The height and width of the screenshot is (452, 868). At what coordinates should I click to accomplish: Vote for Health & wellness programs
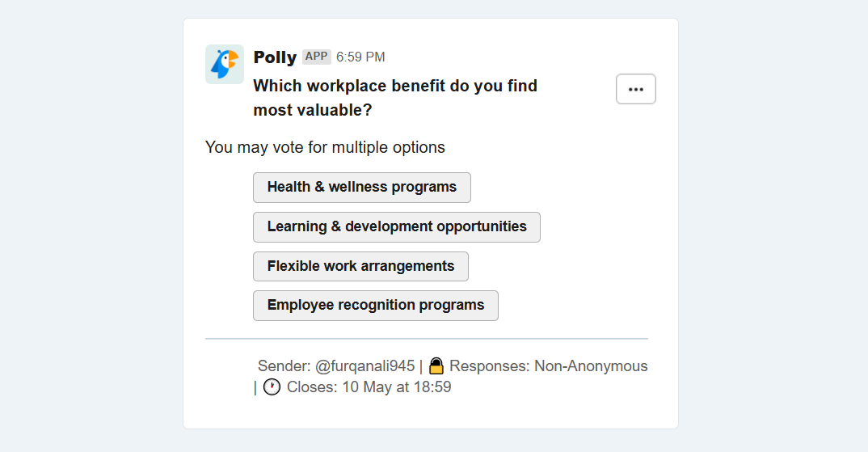pos(362,188)
